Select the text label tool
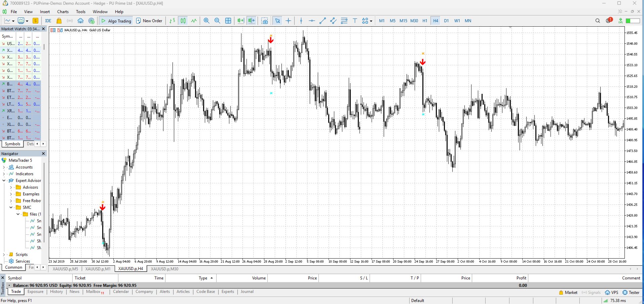The height and width of the screenshot is (304, 644). [x=355, y=21]
